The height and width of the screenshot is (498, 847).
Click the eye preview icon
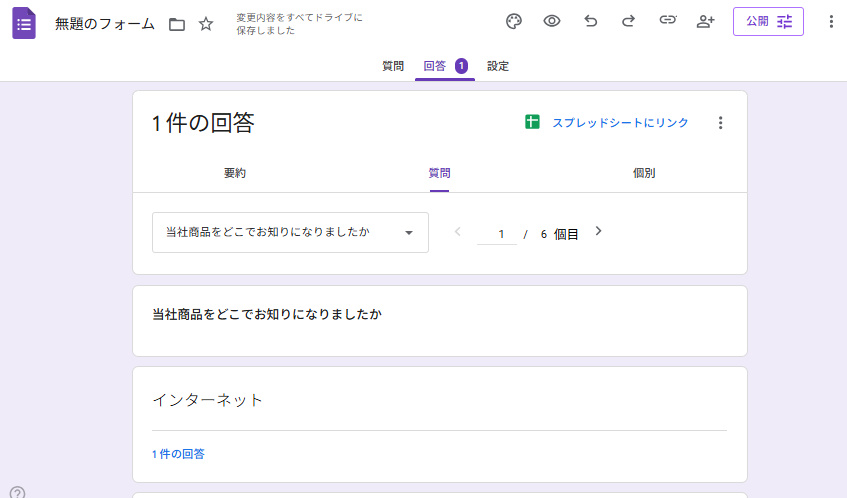click(552, 21)
